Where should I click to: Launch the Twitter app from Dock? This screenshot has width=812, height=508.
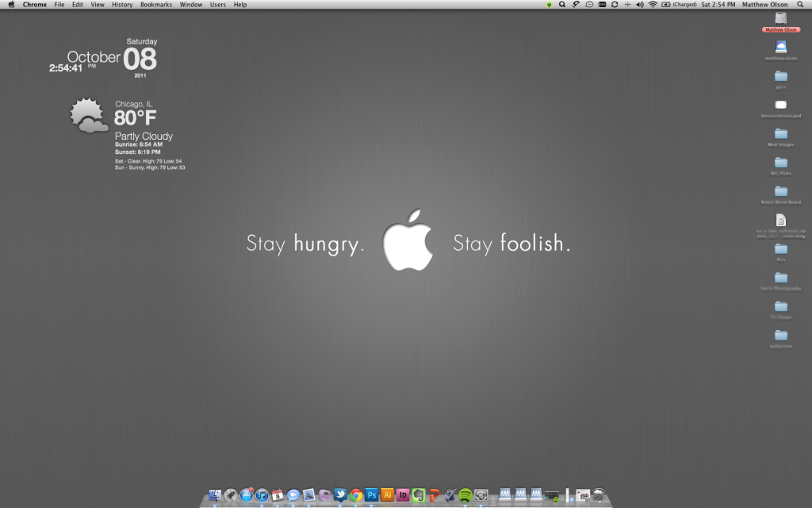340,495
